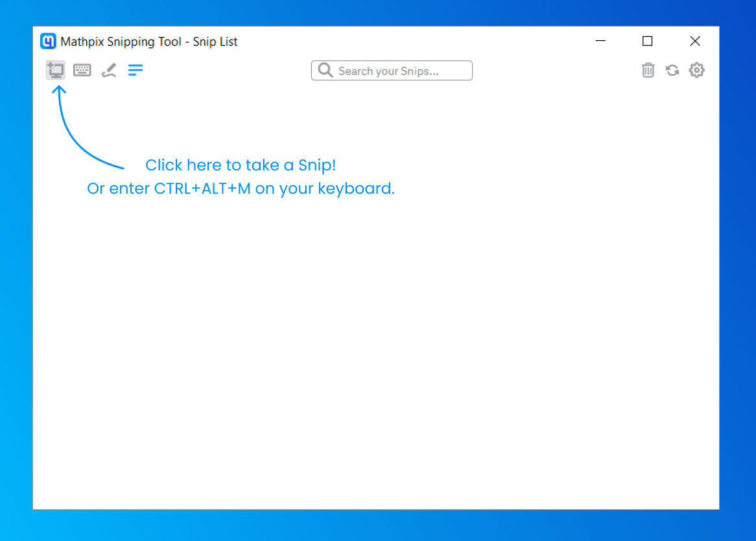This screenshot has width=756, height=541.
Task: Refresh snips with the sync icon
Action: [672, 71]
